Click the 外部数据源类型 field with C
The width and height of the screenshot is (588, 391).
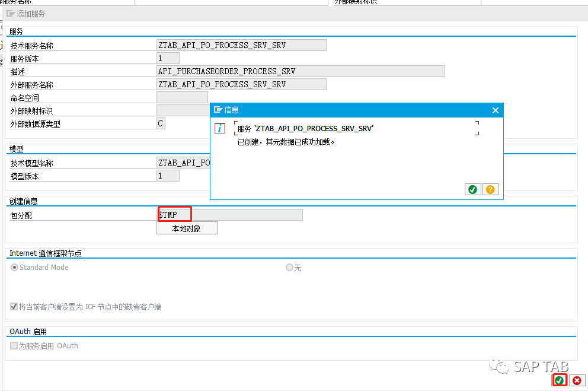tap(161, 123)
